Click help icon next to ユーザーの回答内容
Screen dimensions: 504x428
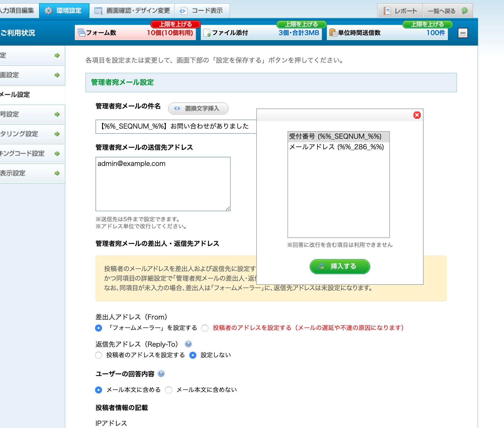point(161,373)
